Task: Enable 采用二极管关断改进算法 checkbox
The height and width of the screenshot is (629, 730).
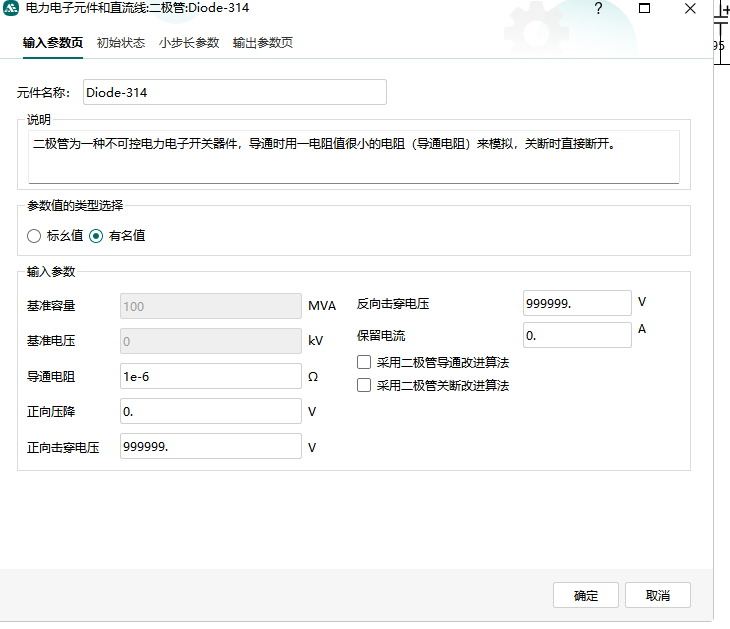Action: pyautogui.click(x=364, y=385)
